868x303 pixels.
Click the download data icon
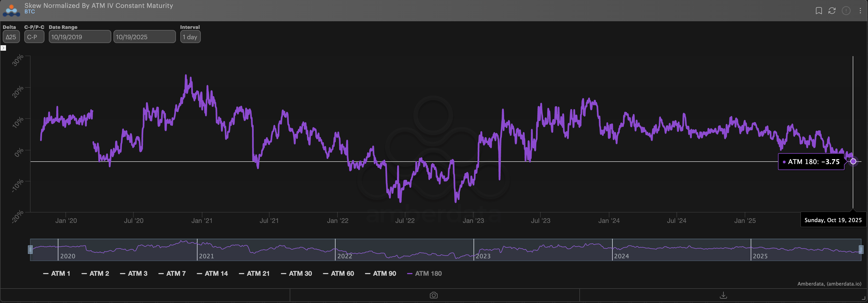coord(723,295)
